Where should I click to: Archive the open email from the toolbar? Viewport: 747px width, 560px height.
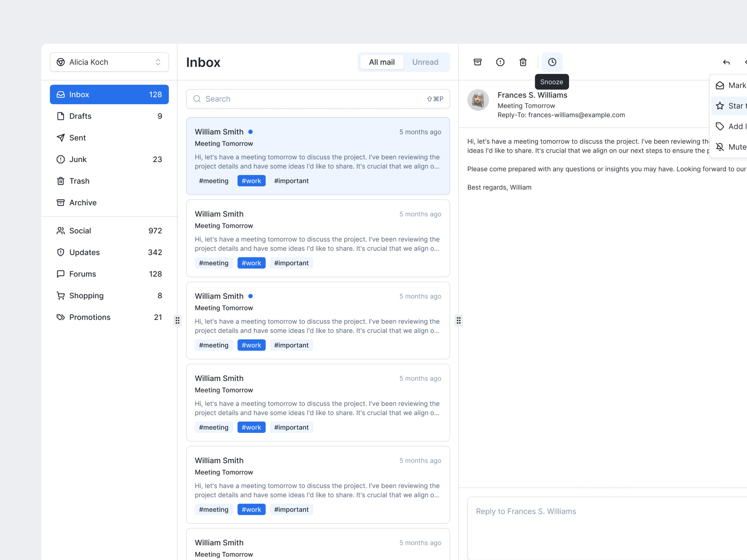tap(478, 62)
